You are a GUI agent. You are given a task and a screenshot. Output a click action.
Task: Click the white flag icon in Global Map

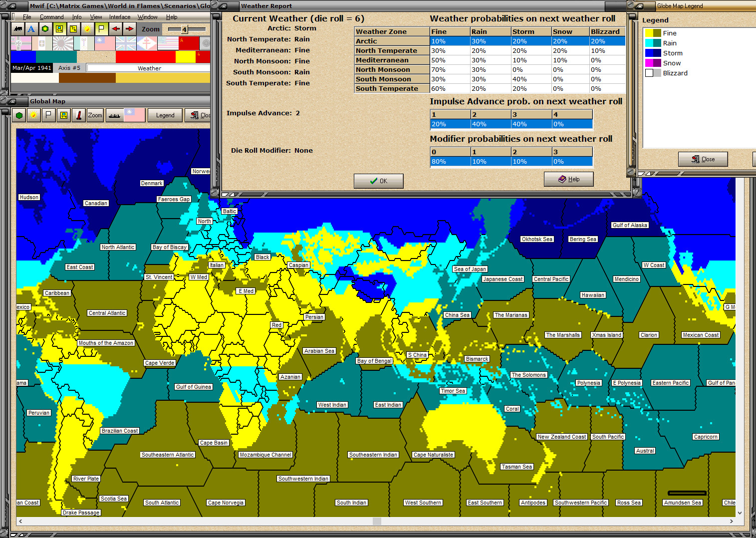click(48, 115)
